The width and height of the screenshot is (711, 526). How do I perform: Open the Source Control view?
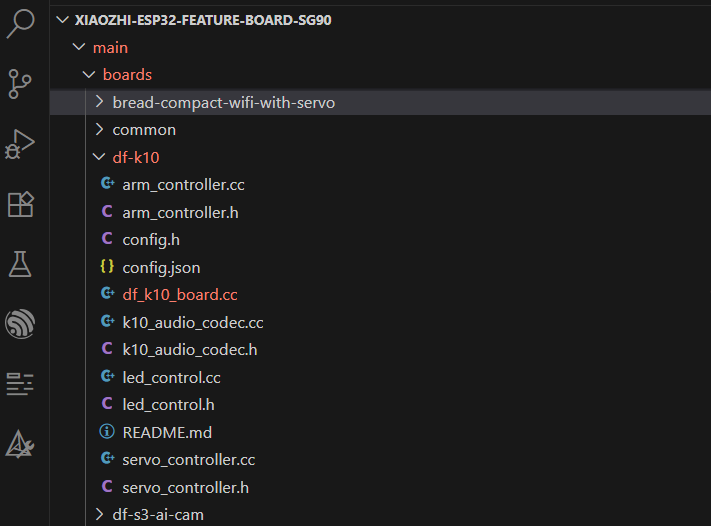[x=21, y=84]
